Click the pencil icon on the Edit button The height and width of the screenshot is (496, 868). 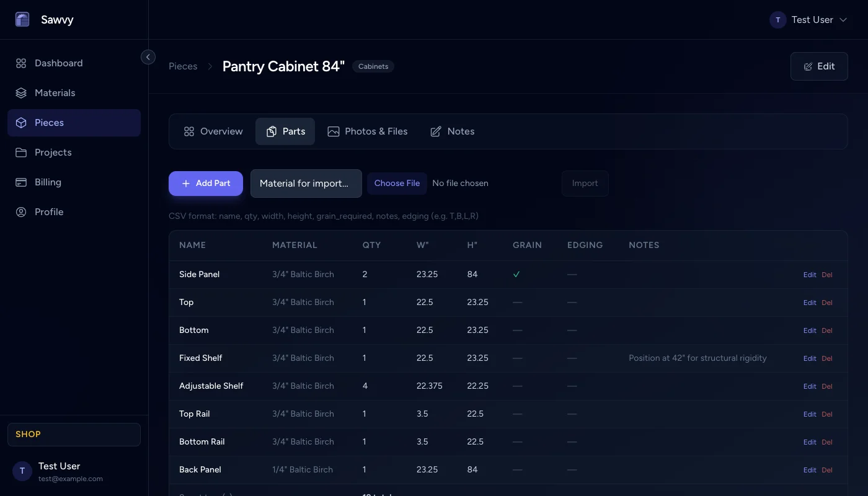tap(808, 66)
